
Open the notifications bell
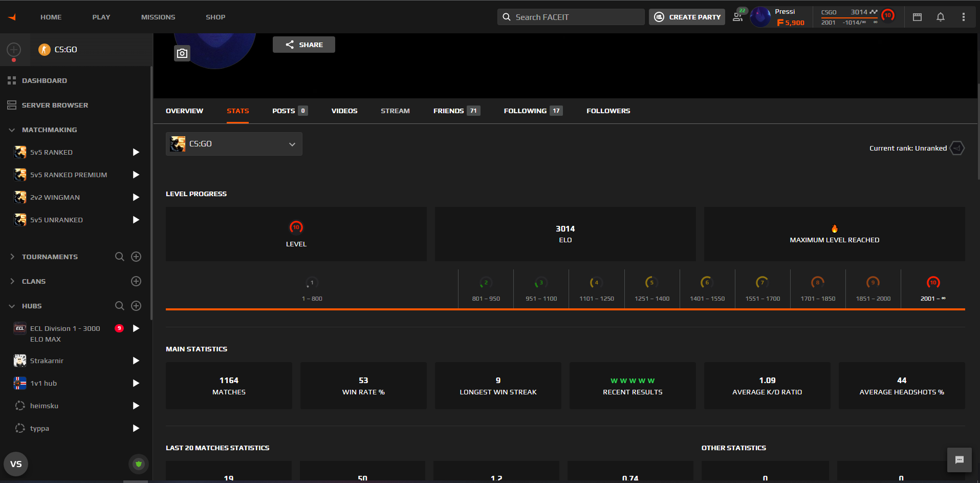click(941, 17)
